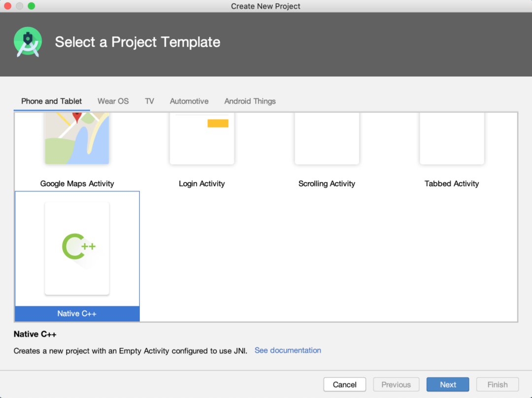532x398 pixels.
Task: Click the Finish button
Action: tap(498, 384)
